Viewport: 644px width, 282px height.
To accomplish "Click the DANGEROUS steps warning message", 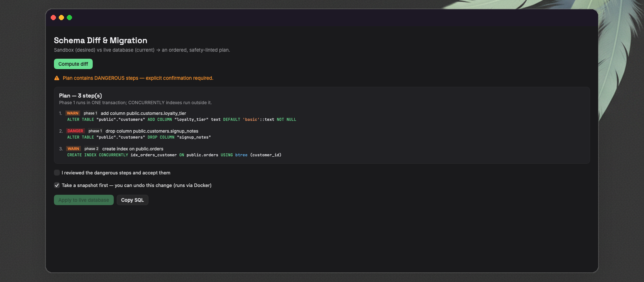I will point(138,78).
